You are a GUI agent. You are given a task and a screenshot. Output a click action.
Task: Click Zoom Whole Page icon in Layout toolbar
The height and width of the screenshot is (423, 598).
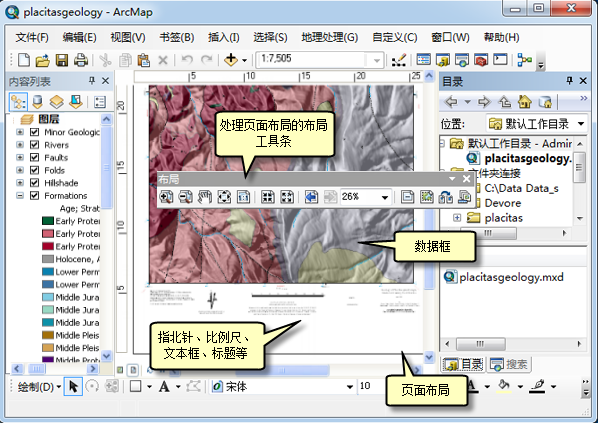224,197
